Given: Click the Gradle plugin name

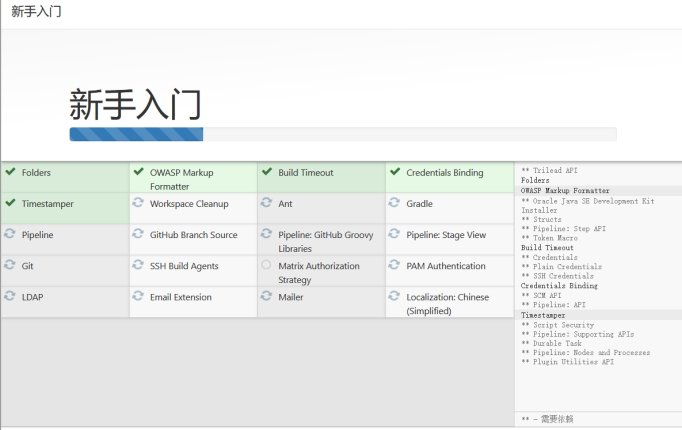Looking at the screenshot, I should [x=419, y=204].
